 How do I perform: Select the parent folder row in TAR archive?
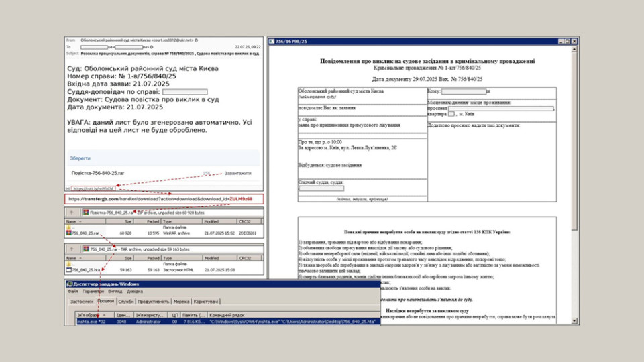164,264
